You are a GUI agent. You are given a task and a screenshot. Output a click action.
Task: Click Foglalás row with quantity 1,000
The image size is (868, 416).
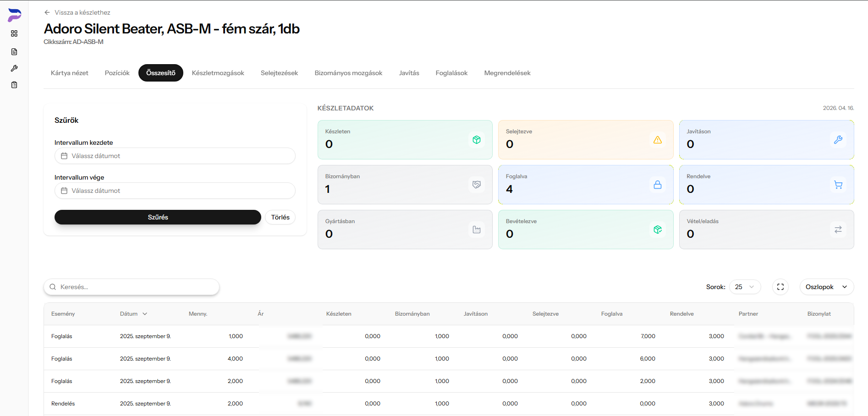click(x=449, y=336)
